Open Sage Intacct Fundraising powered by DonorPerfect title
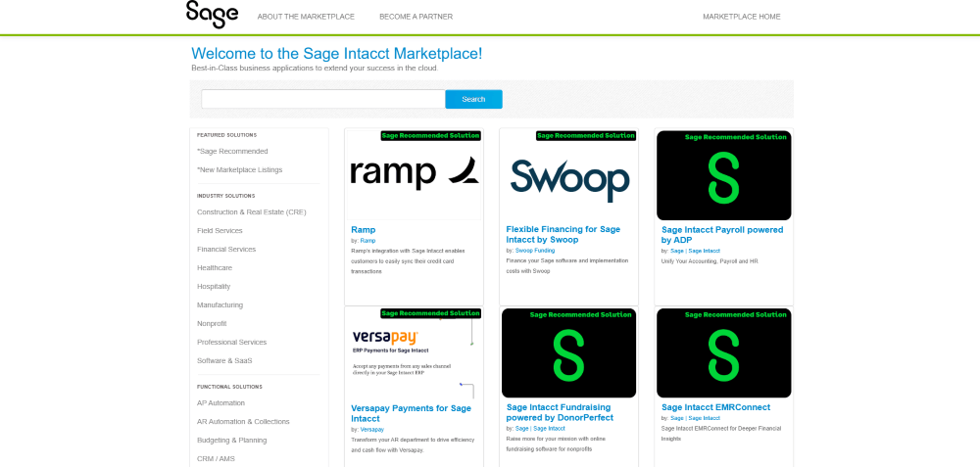Viewport: 980px width, 467px height. coord(560,413)
